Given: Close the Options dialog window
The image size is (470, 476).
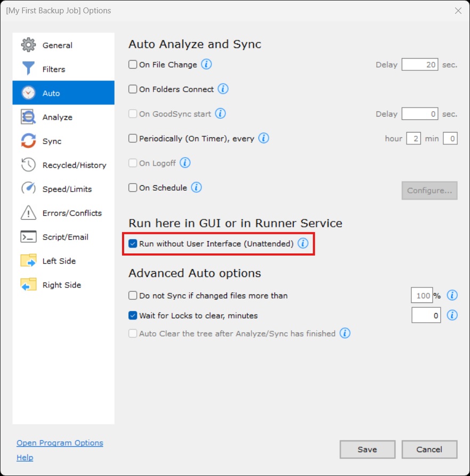Looking at the screenshot, I should tap(458, 11).
